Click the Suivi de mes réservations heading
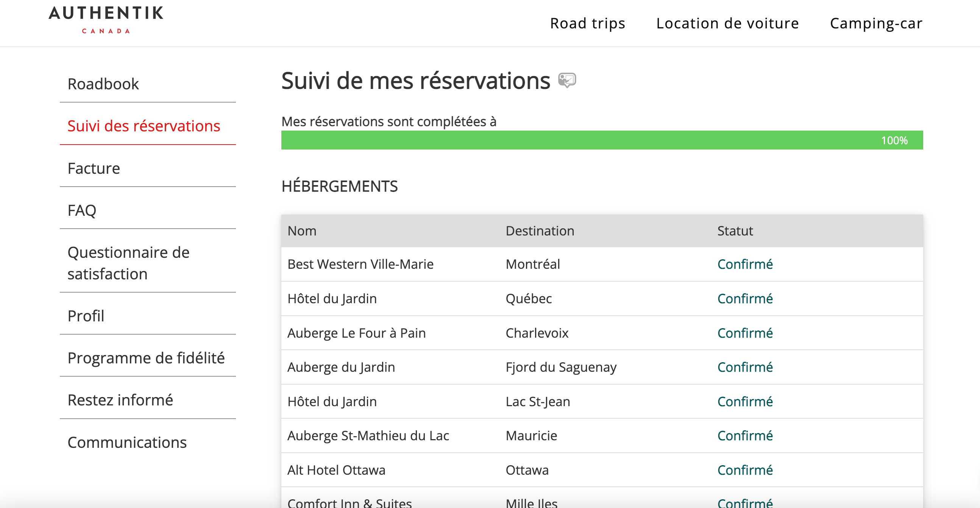The height and width of the screenshot is (508, 980). coord(415,81)
